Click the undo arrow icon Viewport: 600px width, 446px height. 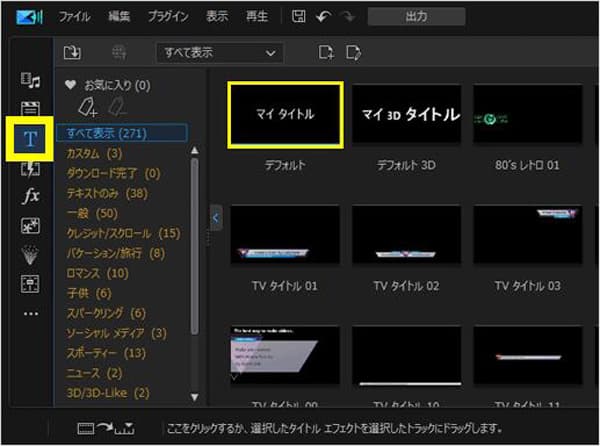pyautogui.click(x=324, y=16)
